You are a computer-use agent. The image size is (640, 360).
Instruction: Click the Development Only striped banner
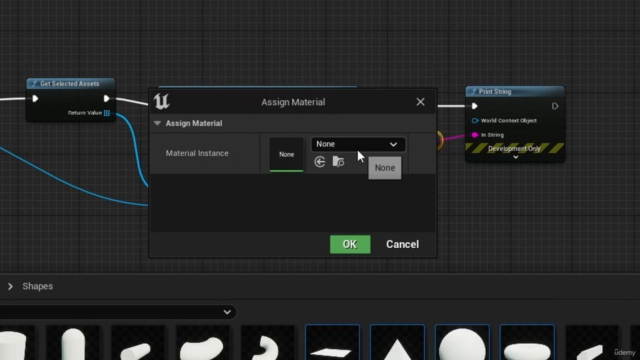click(x=515, y=148)
